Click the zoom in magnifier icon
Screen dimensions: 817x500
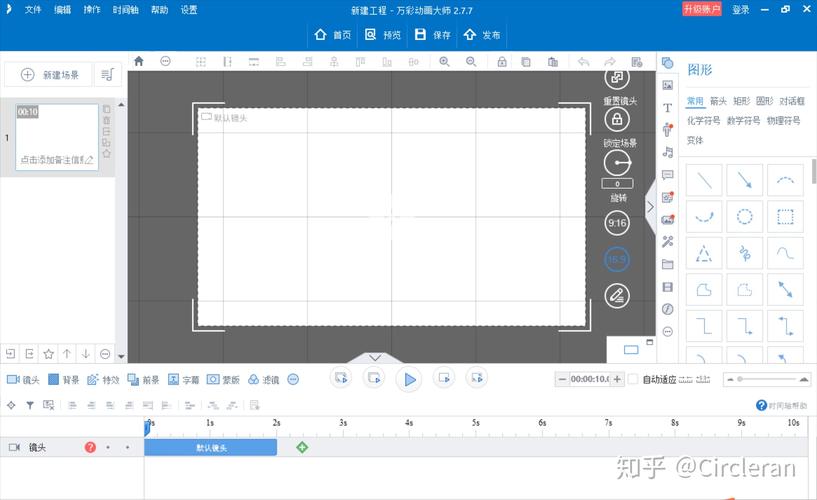pyautogui.click(x=444, y=61)
